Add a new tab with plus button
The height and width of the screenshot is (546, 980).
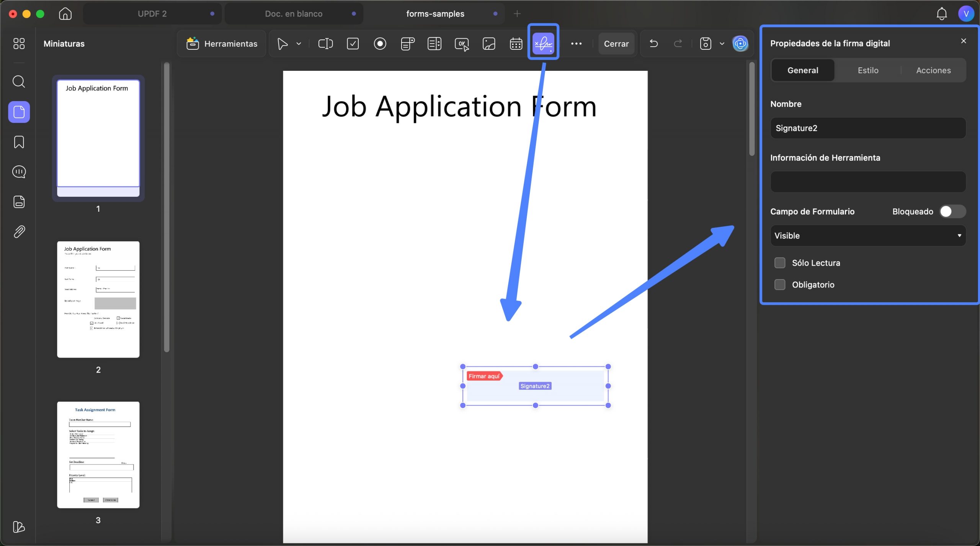tap(517, 14)
